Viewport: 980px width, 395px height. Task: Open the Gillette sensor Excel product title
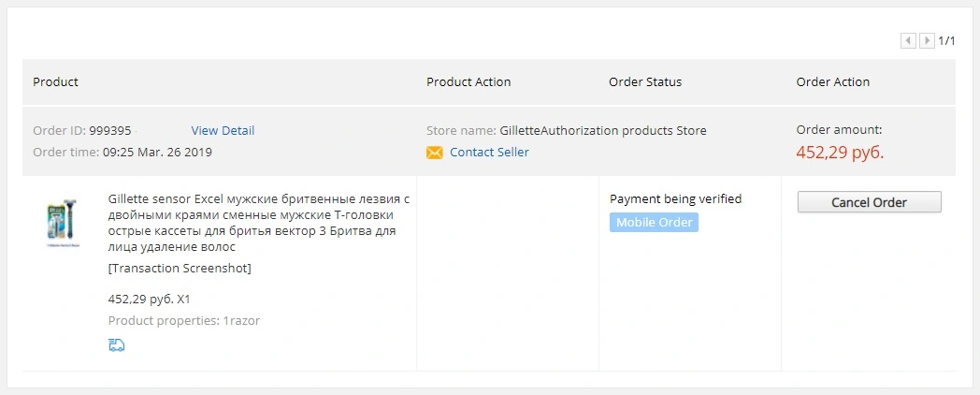[x=259, y=224]
